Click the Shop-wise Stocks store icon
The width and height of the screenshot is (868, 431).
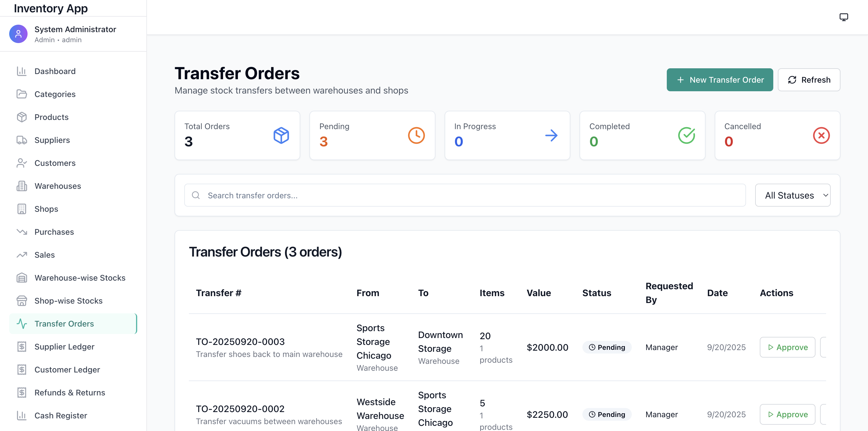[x=22, y=301]
